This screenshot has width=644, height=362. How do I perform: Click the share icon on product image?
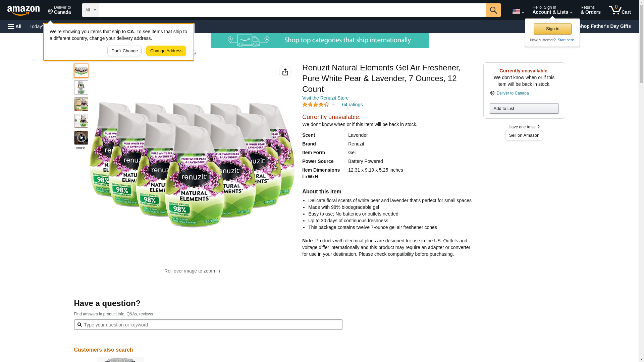point(285,72)
